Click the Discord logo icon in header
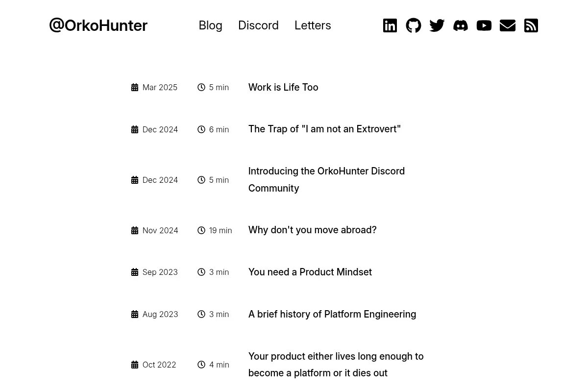The image size is (588, 392). (x=461, y=25)
